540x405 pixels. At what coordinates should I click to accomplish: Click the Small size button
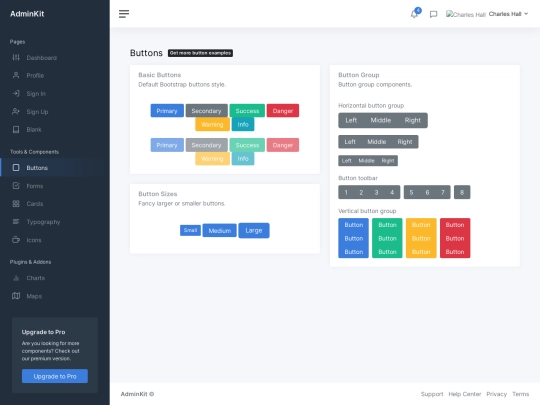190,230
